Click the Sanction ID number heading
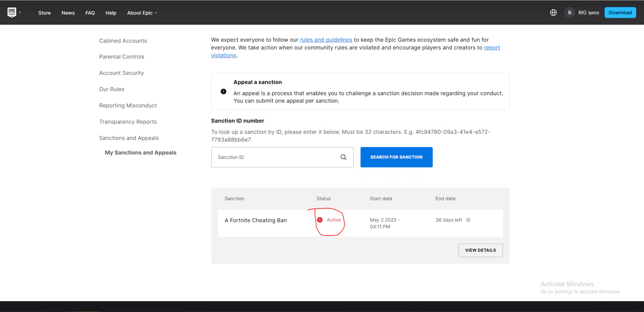 [x=237, y=121]
